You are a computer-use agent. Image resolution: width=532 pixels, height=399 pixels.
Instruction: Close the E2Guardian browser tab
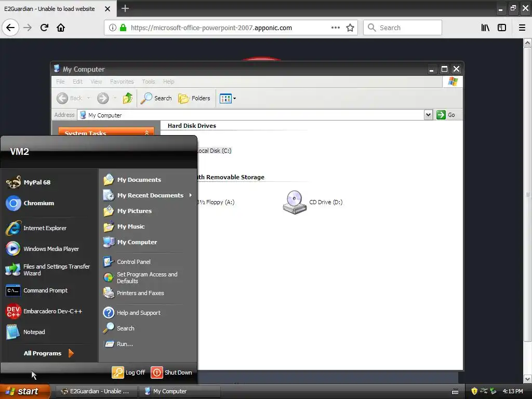(107, 9)
